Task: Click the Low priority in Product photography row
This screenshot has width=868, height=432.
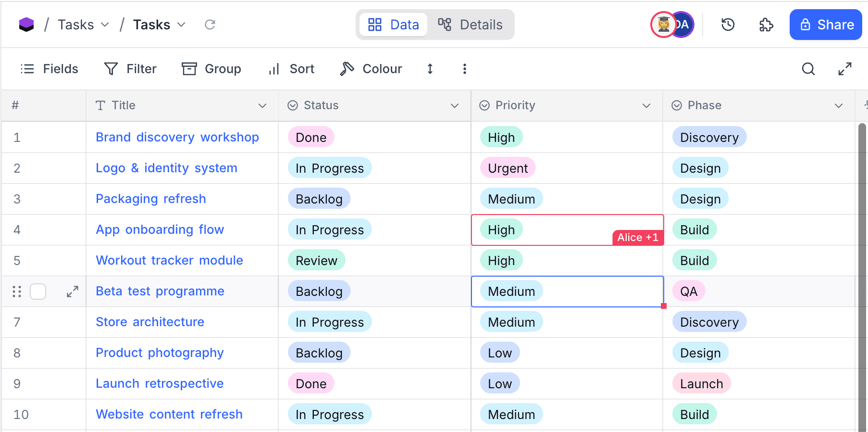Action: [x=500, y=353]
